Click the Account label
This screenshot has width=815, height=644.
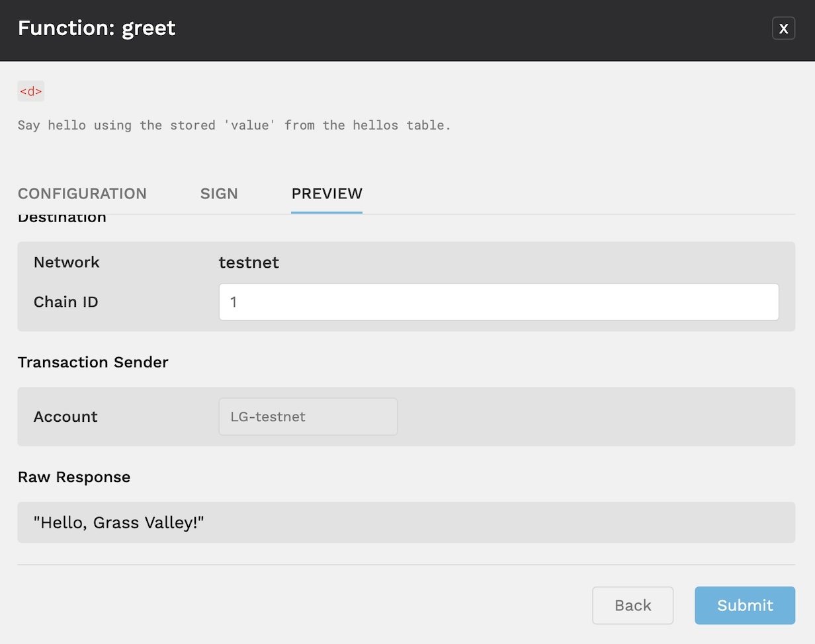[65, 417]
